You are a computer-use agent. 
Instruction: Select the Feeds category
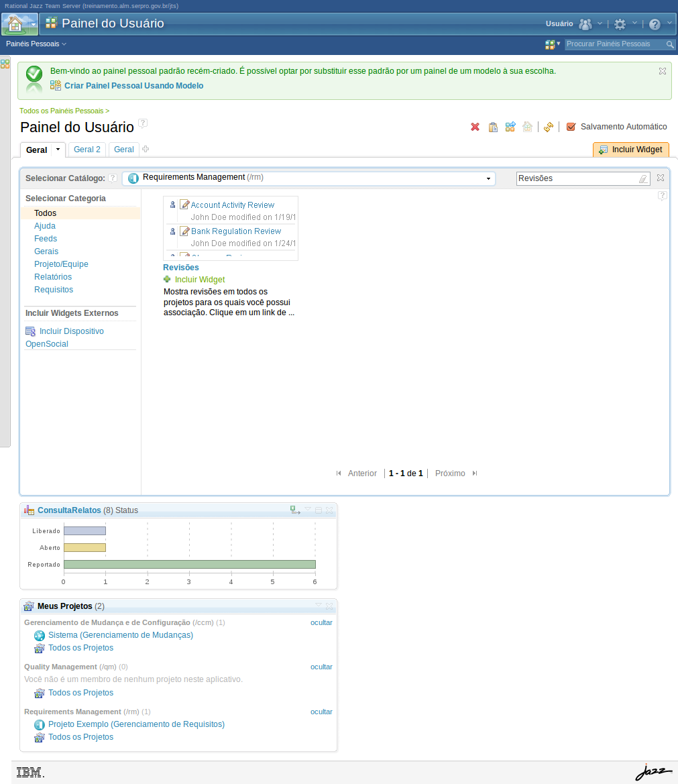(46, 239)
